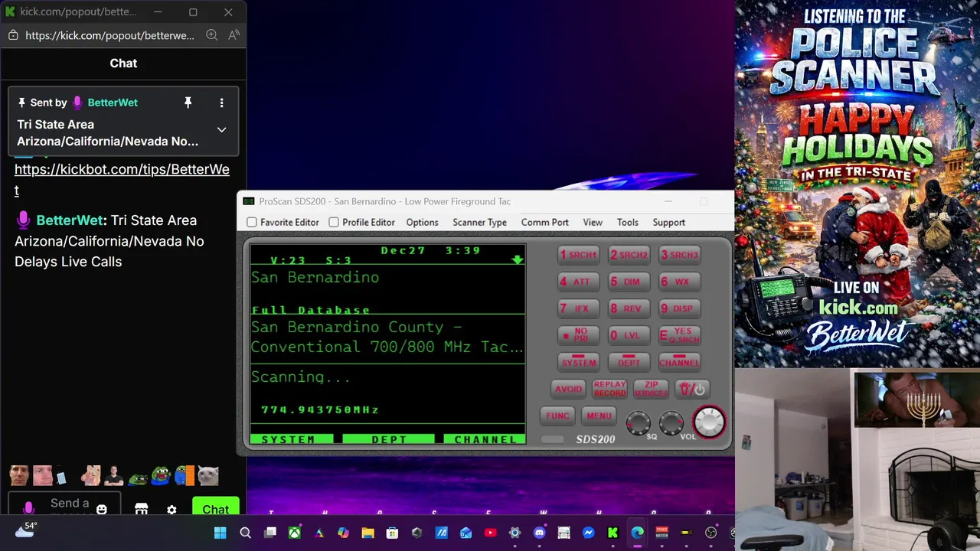
Task: Open chat settings gear icon
Action: tap(171, 510)
